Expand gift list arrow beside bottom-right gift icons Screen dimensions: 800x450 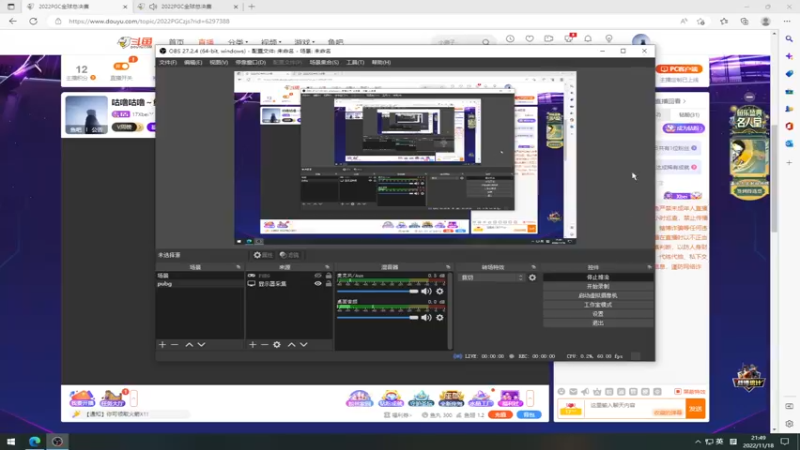click(530, 398)
